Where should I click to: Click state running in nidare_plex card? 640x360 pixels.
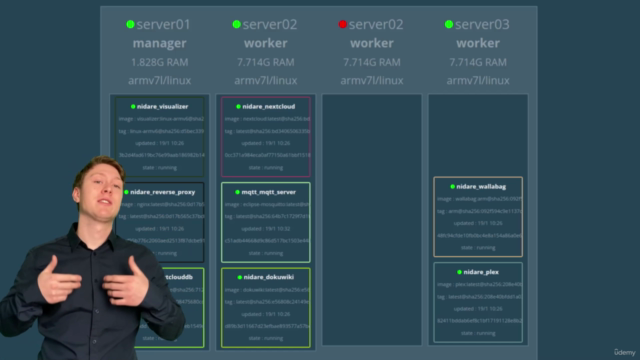click(478, 333)
